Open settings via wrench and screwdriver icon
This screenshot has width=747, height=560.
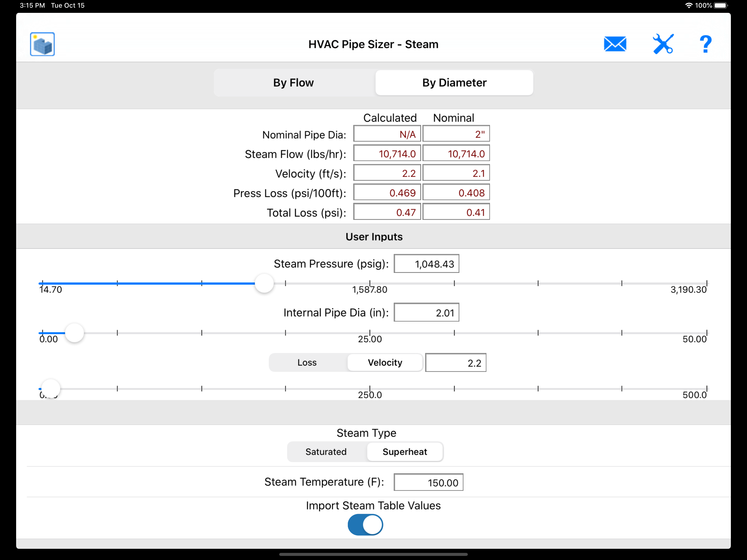(663, 44)
